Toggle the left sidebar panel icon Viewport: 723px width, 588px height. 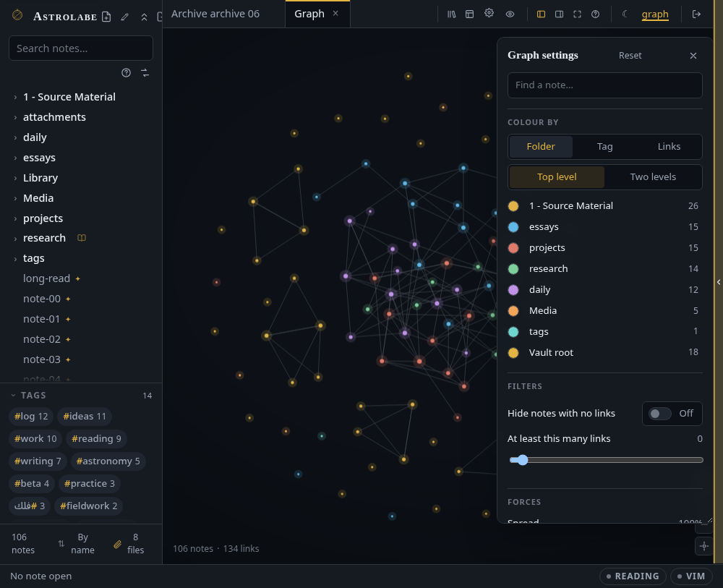(541, 14)
